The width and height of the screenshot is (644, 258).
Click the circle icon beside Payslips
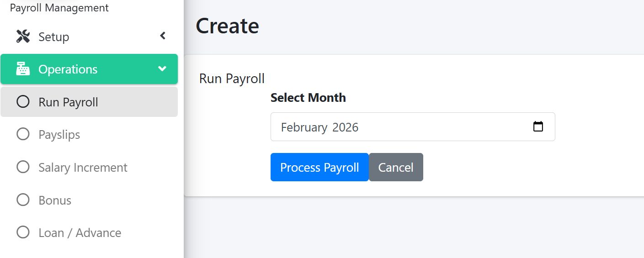click(23, 134)
